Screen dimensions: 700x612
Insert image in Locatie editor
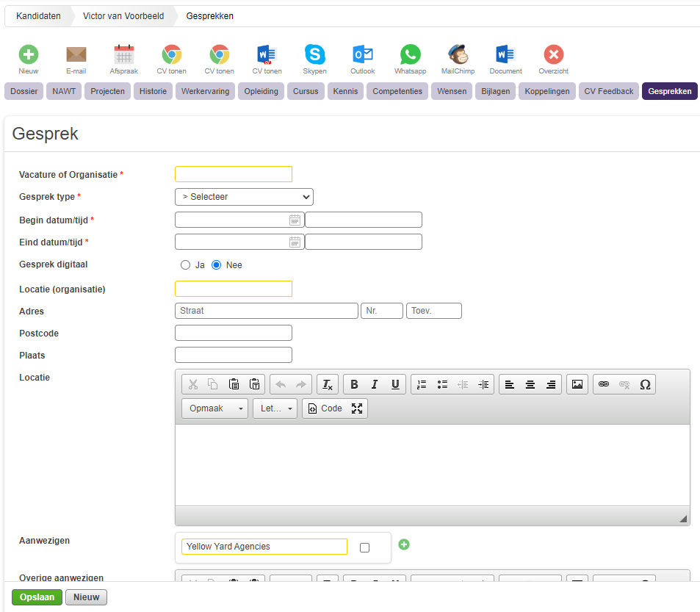click(x=577, y=384)
